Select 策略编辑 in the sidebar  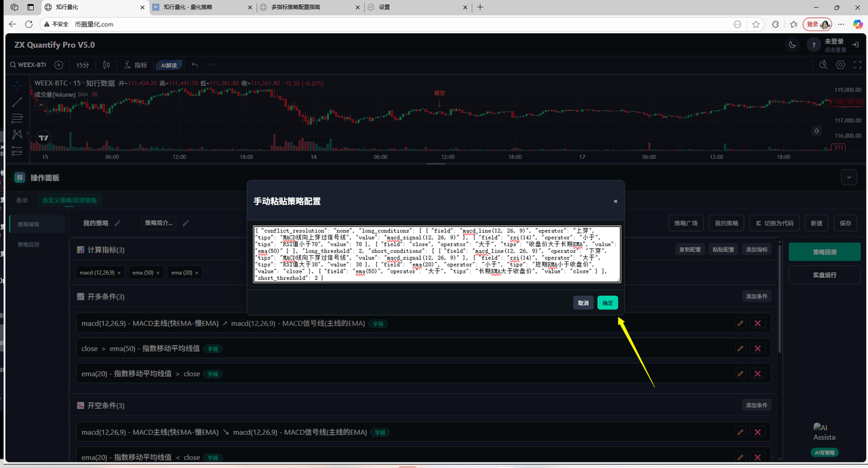click(x=37, y=224)
